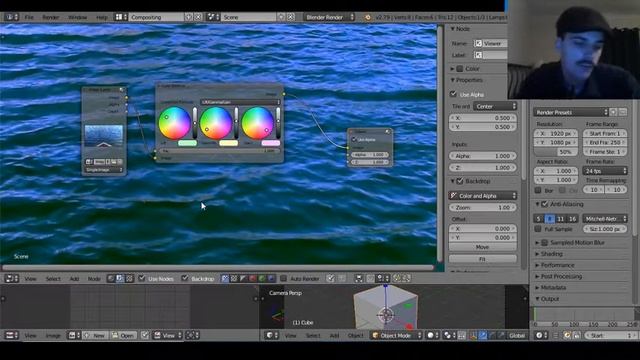This screenshot has height=360, width=640.
Task: Toggle the Sampled Motion Blur checkbox
Action: click(544, 242)
